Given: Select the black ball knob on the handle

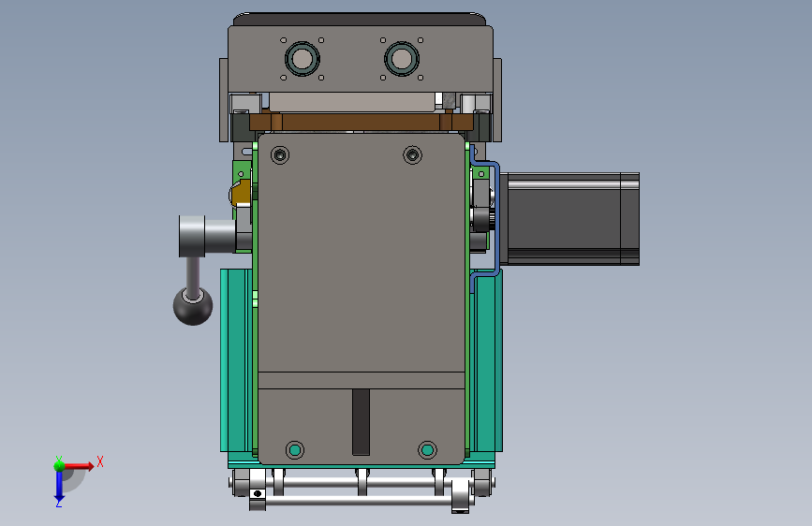Looking at the screenshot, I should [193, 306].
